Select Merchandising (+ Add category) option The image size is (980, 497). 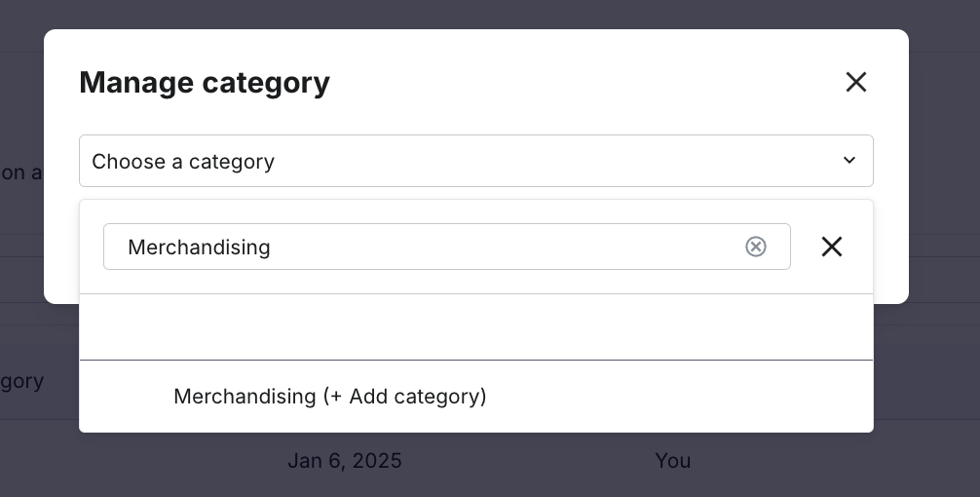point(476,397)
